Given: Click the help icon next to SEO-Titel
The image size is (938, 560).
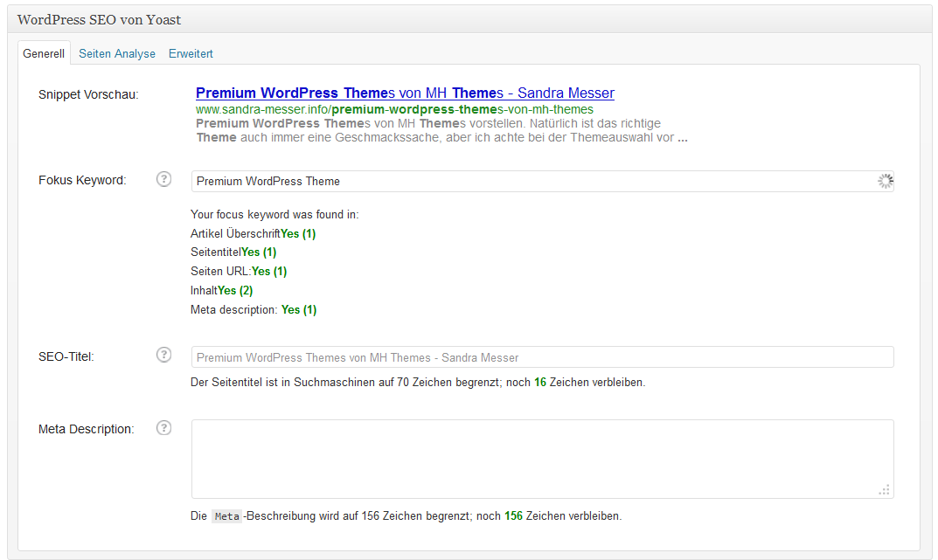Looking at the screenshot, I should pyautogui.click(x=163, y=355).
